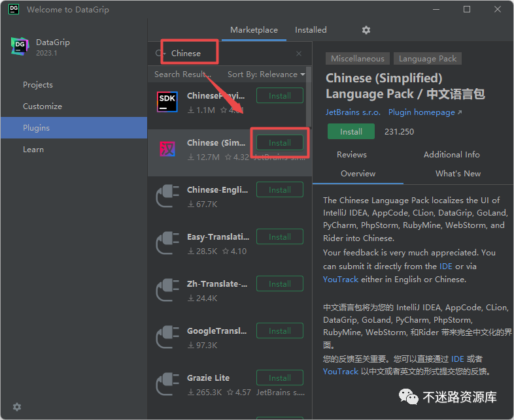514x420 pixels.
Task: Click the Easy-Translation plugin plug icon
Action: 167,243
